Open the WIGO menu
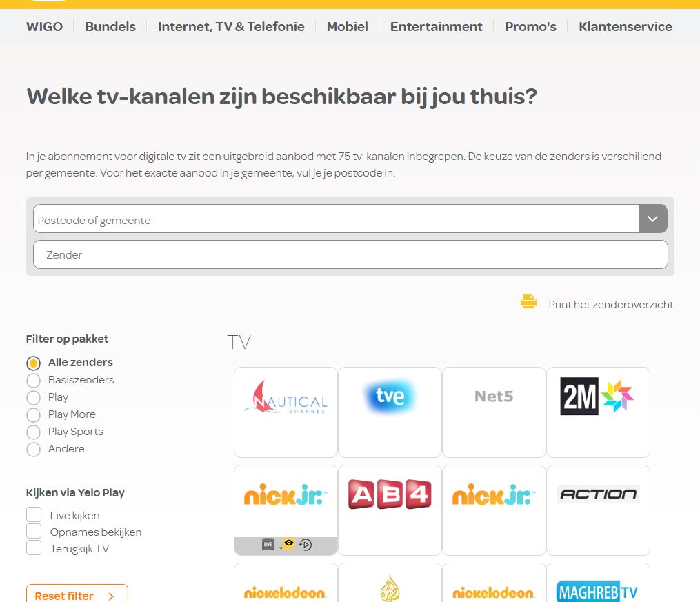The height and width of the screenshot is (602, 700). tap(45, 27)
